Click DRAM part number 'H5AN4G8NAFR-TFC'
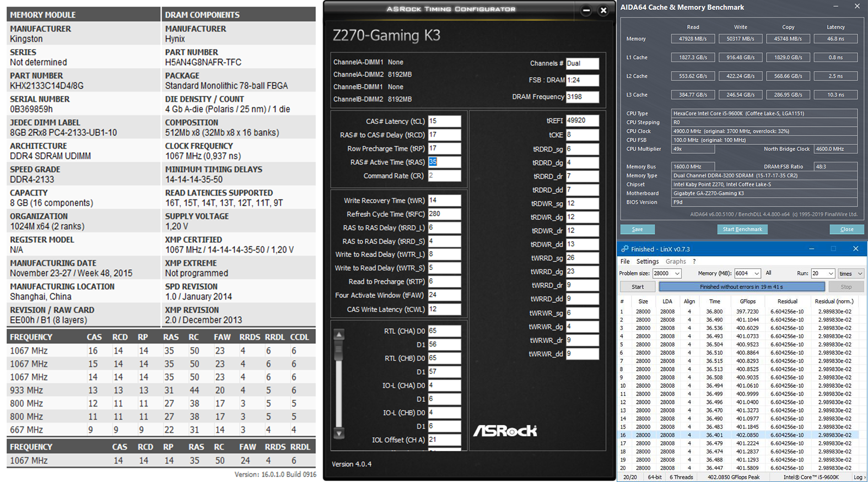 [x=203, y=62]
